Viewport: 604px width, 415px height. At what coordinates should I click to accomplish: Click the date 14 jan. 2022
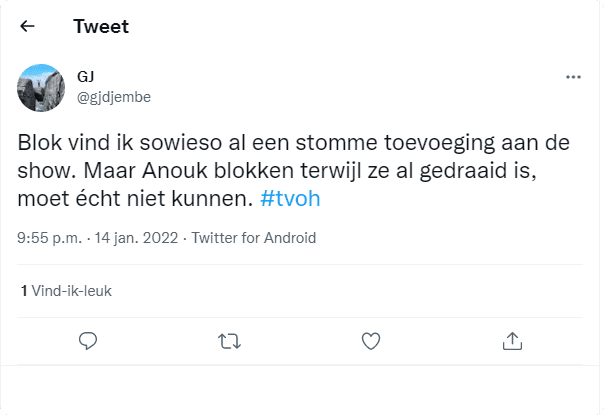tap(134, 238)
